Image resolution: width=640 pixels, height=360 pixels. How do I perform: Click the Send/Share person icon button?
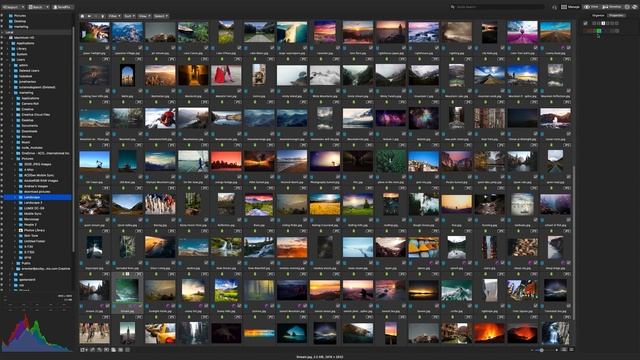click(x=63, y=7)
